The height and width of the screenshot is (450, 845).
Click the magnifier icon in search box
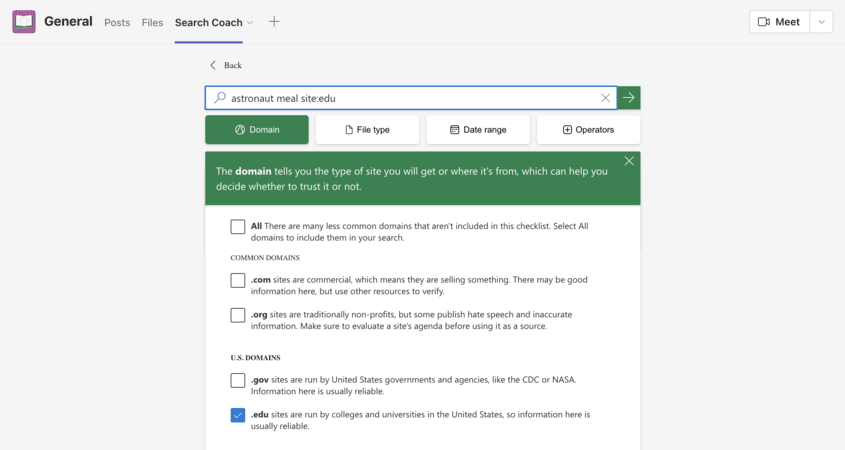(x=220, y=98)
